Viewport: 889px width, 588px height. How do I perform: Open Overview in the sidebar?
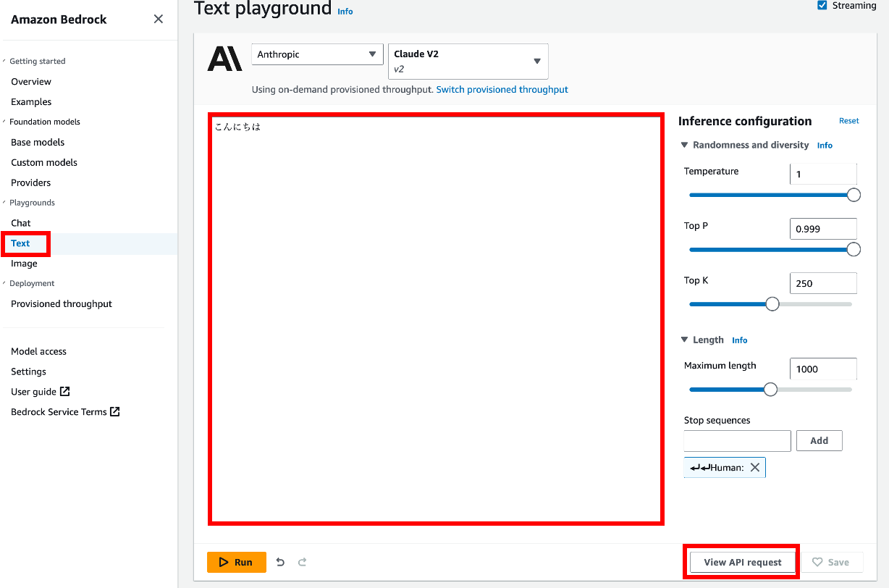click(31, 82)
